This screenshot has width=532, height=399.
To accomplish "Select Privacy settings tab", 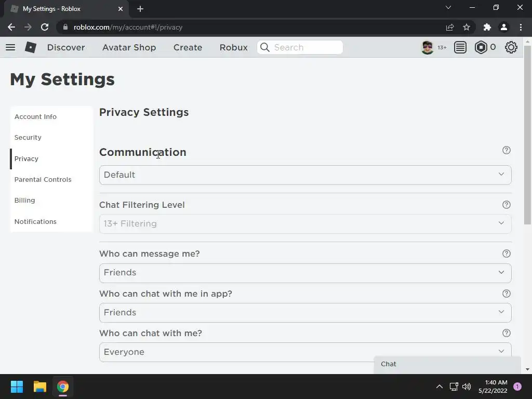I will click(51, 159).
